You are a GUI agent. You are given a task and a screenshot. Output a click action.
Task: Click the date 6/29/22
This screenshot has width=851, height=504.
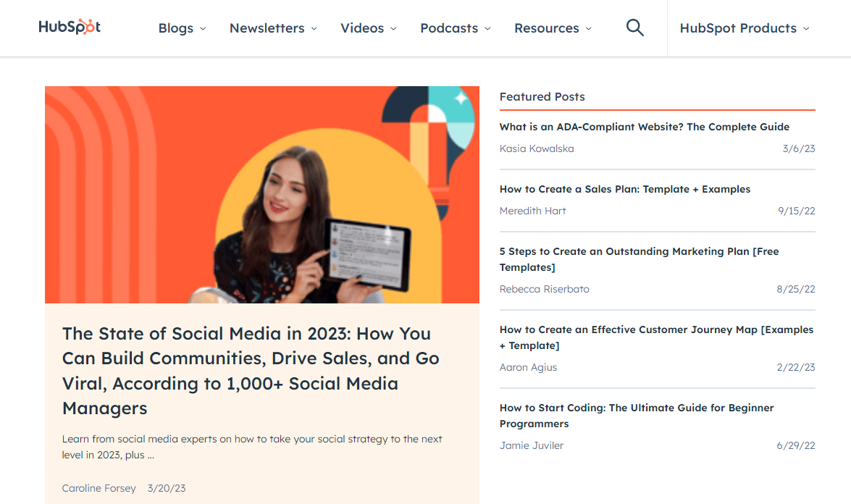(x=796, y=445)
